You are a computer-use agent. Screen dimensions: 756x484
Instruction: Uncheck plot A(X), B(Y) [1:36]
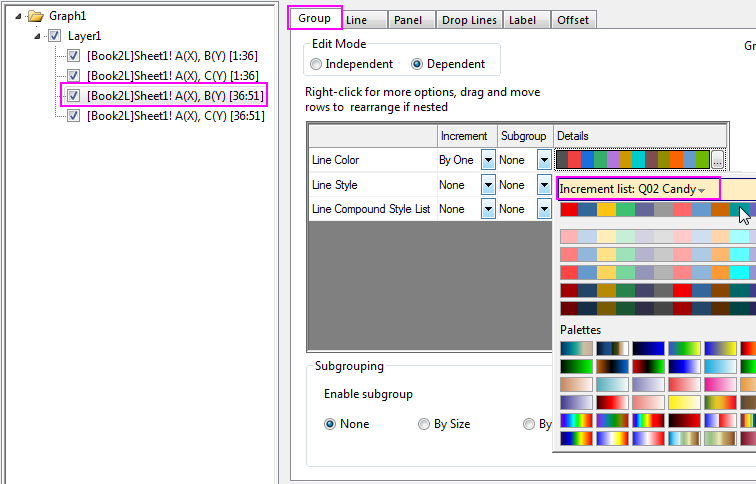[x=73, y=56]
